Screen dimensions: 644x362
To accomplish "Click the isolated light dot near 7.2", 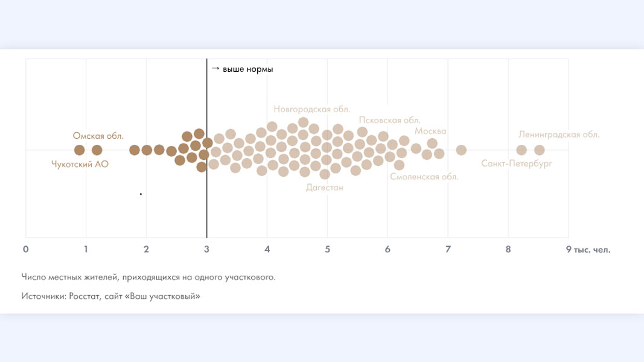I will (x=461, y=150).
